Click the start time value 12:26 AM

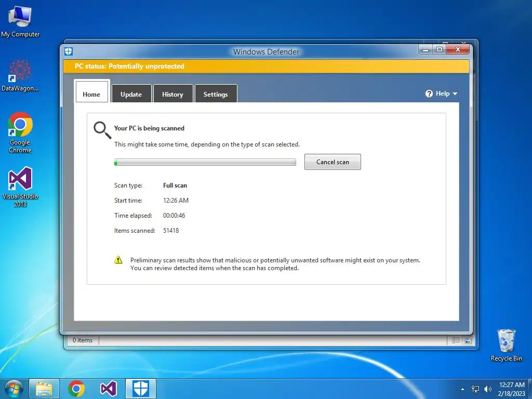pyautogui.click(x=176, y=200)
